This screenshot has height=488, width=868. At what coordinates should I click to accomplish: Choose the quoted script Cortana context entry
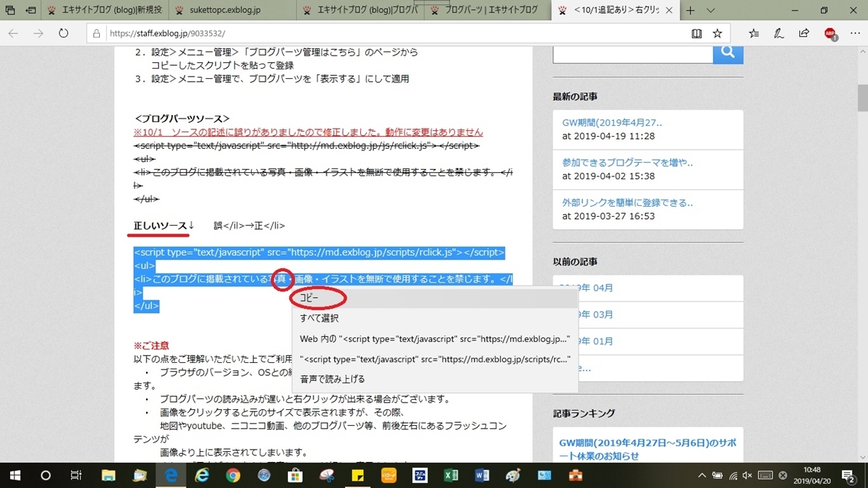pyautogui.click(x=434, y=359)
